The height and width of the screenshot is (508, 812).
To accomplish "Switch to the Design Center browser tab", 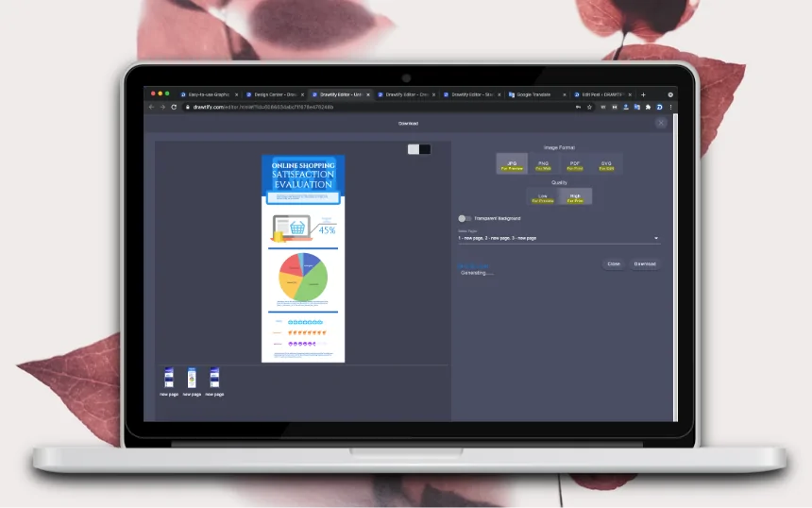I will [275, 94].
